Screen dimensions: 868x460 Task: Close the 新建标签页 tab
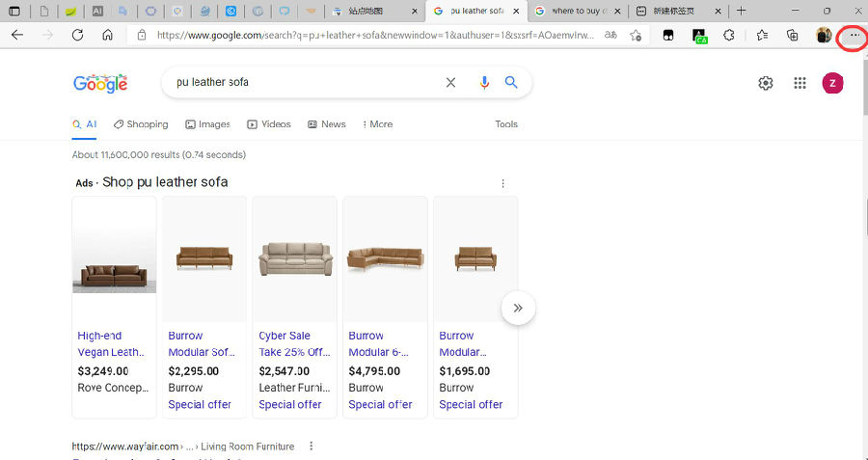718,11
